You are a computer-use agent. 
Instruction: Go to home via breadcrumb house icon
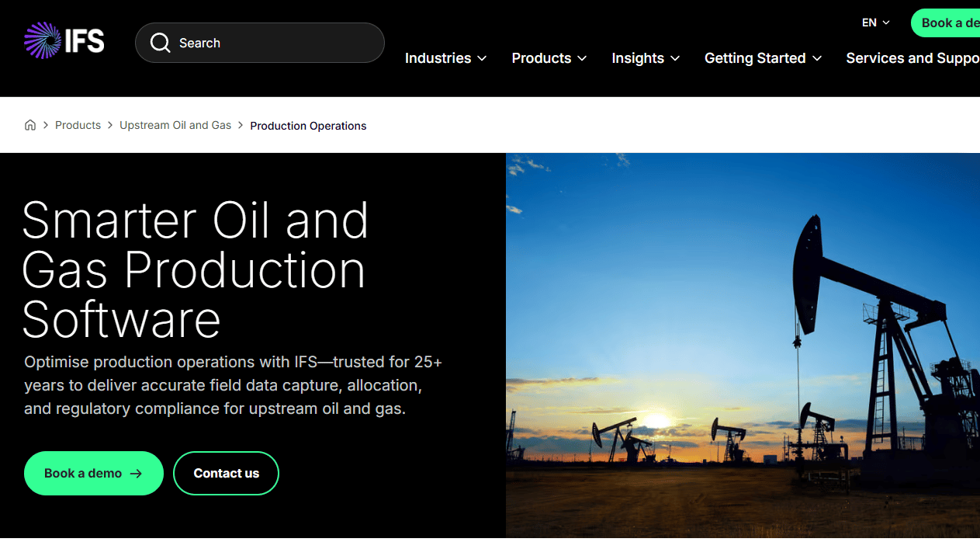pyautogui.click(x=30, y=125)
